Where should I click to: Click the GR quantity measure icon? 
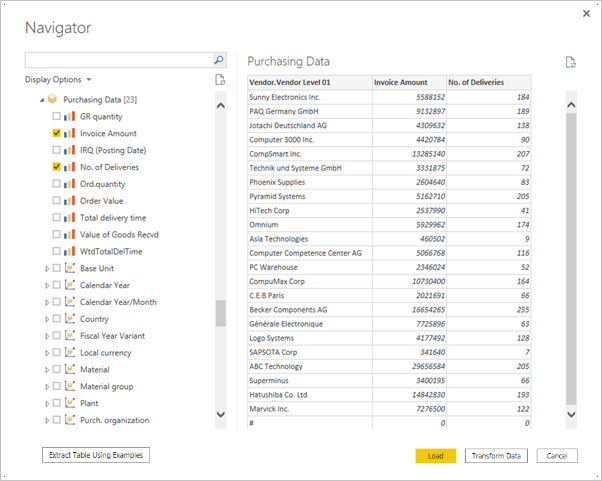tap(69, 116)
